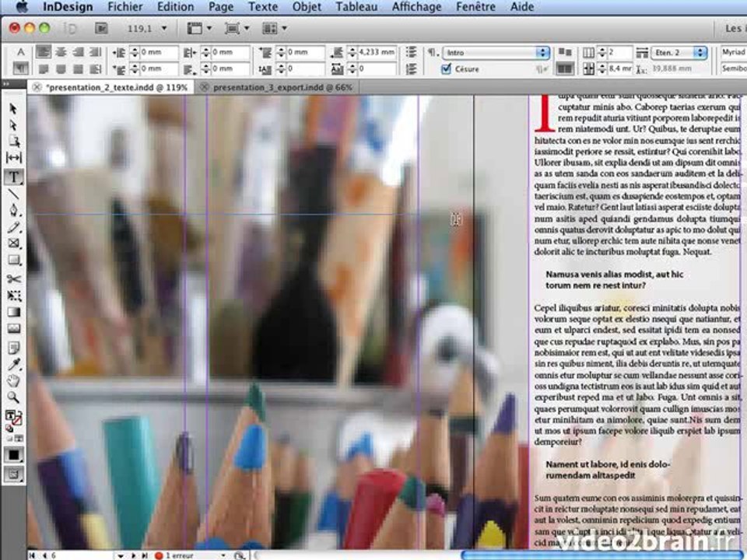The width and height of the screenshot is (747, 560).
Task: Open the Apple menu
Action: pyautogui.click(x=22, y=7)
